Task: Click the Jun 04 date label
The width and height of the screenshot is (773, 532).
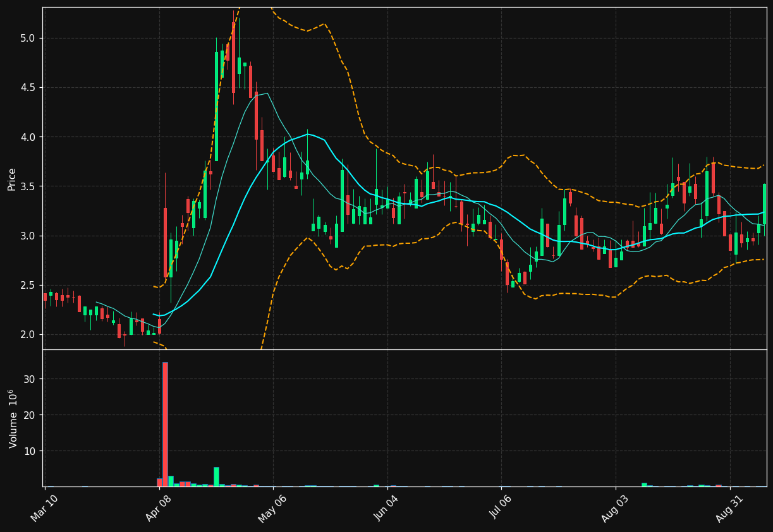Action: pos(387,508)
